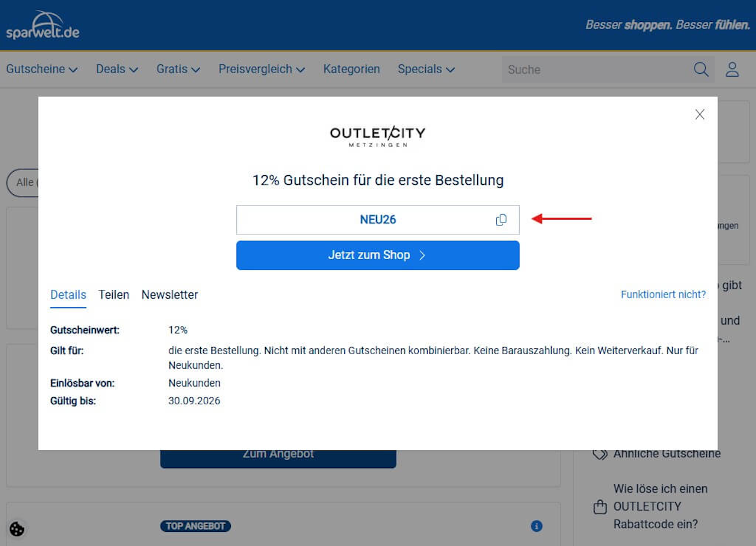Expand the Specials menu

[x=426, y=69]
